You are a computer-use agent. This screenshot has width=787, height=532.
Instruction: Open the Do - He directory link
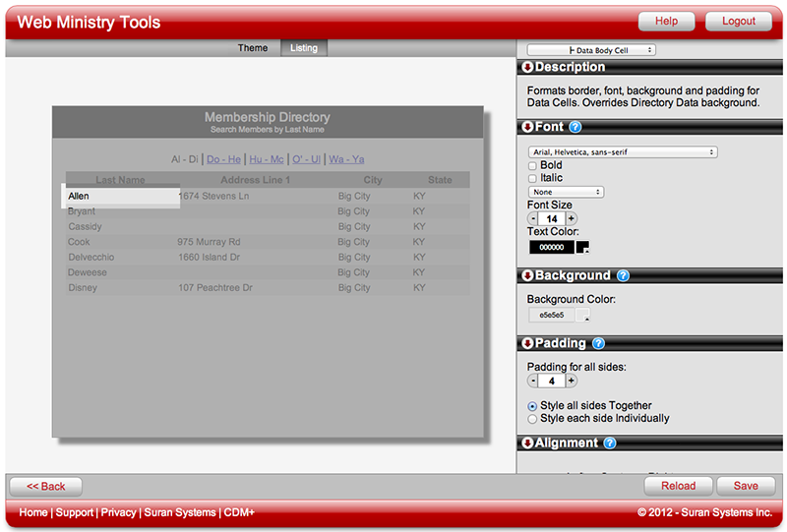pos(223,159)
